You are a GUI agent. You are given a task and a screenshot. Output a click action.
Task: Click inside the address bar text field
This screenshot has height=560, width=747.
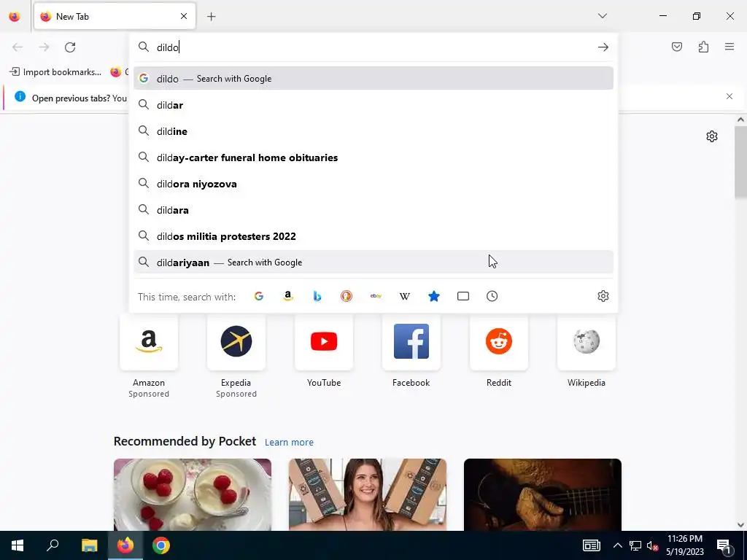pos(373,47)
